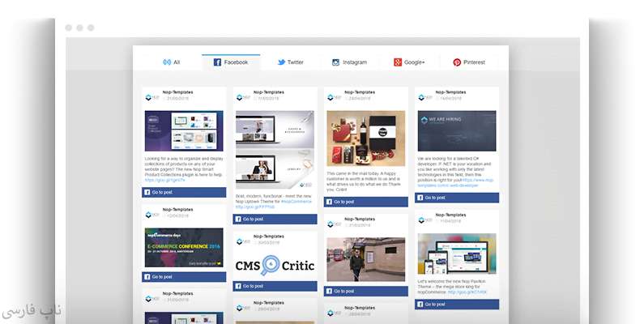Select the Facebook tab
The image size is (644, 324).
[x=231, y=62]
